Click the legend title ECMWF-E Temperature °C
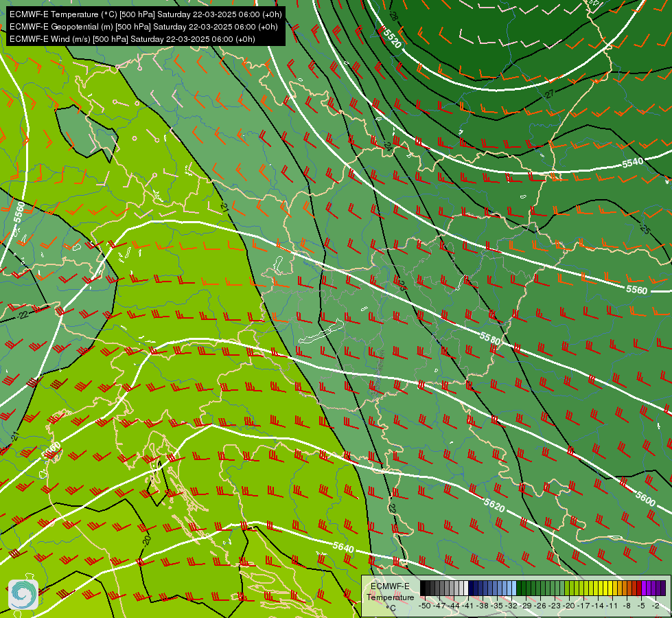Image resolution: width=672 pixels, height=618 pixels. coord(390,597)
